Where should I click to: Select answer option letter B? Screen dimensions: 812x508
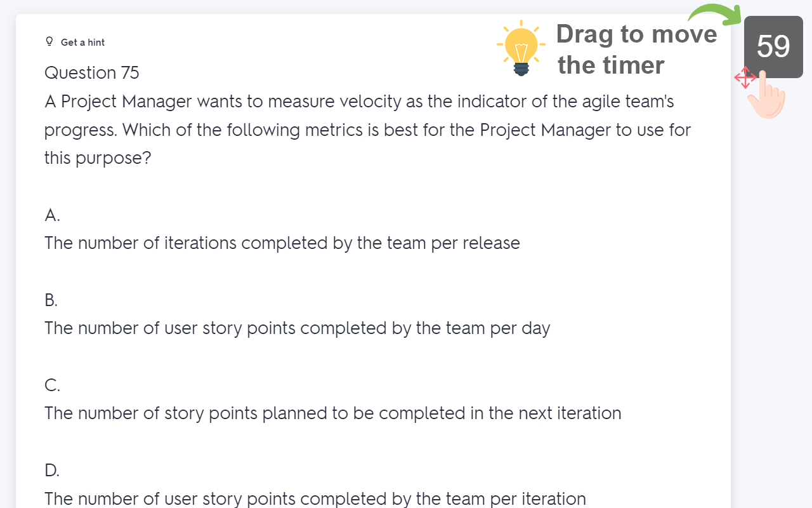[51, 300]
